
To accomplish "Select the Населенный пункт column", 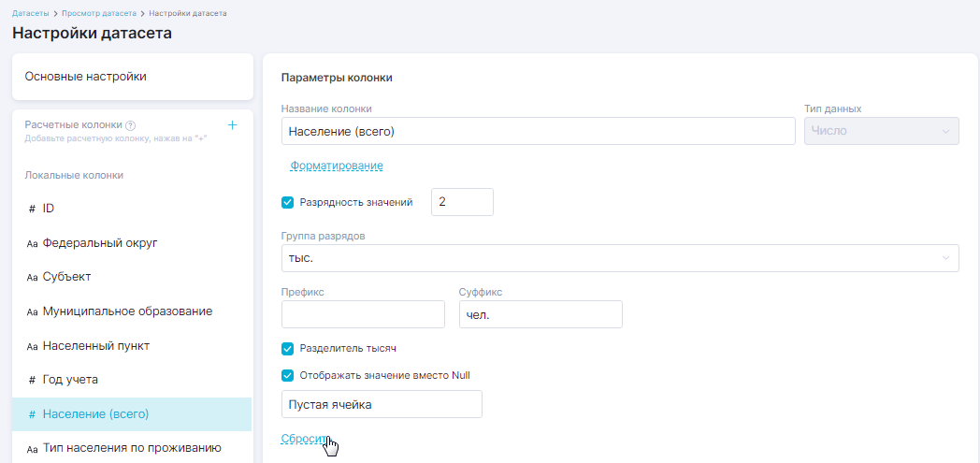I will coord(96,346).
